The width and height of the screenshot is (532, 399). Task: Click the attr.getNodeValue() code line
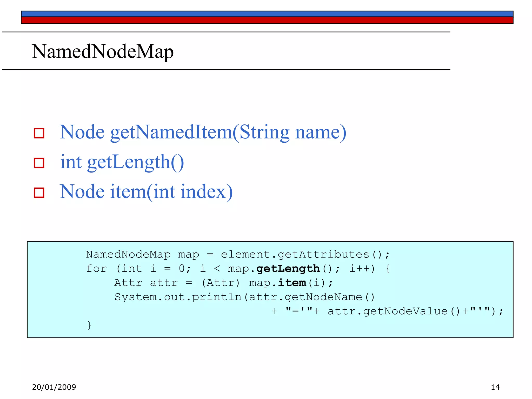pos(387,311)
